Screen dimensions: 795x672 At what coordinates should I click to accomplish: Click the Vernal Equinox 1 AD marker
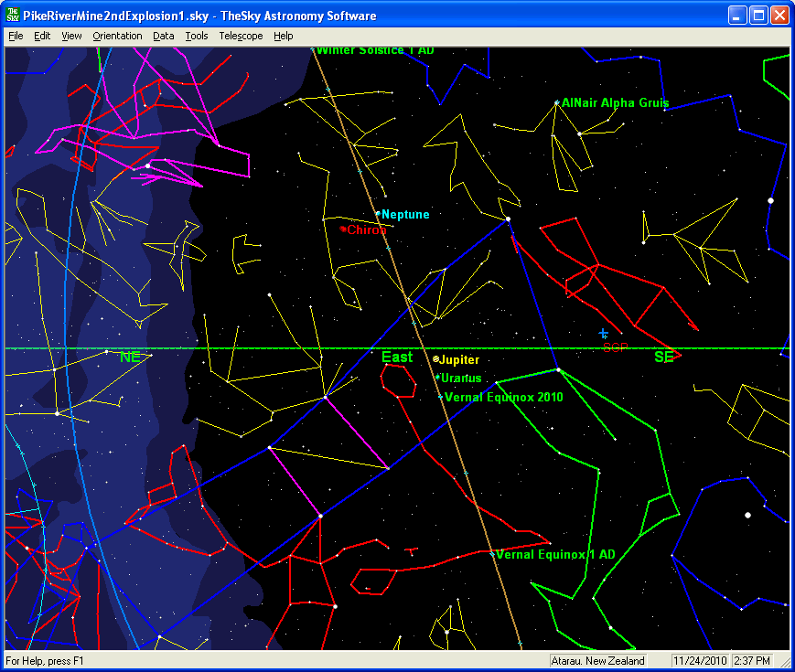(x=492, y=554)
